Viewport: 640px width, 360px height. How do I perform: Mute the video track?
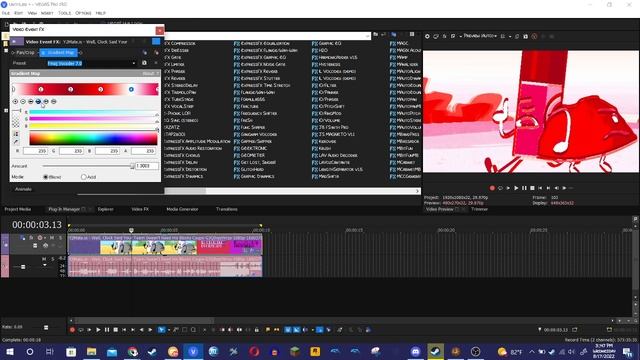52,238
